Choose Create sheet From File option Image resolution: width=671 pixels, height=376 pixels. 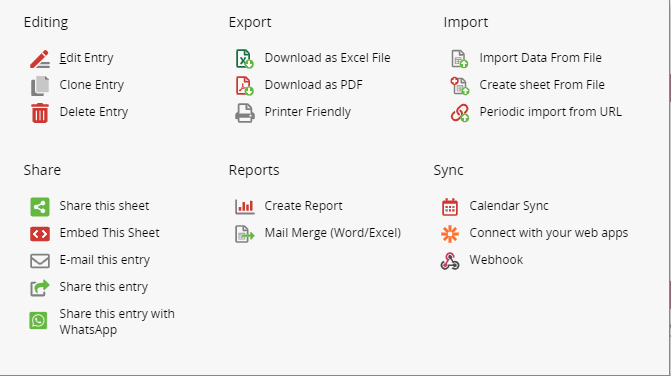click(542, 85)
